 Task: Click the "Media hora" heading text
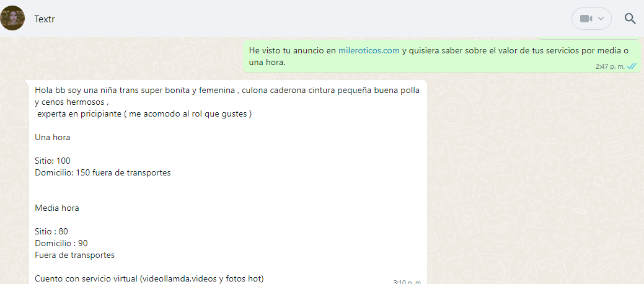click(x=56, y=208)
